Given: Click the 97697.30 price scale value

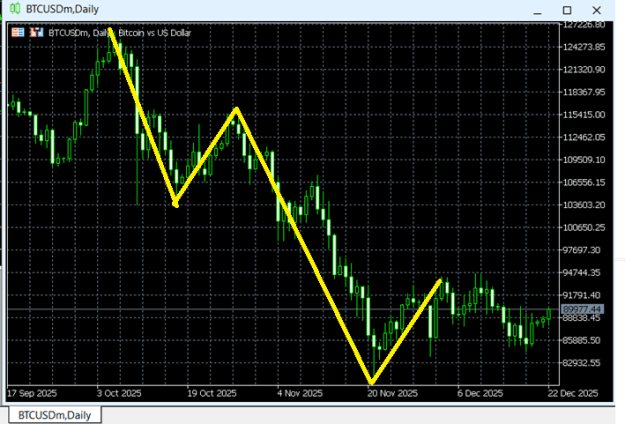Looking at the screenshot, I should pos(584,250).
